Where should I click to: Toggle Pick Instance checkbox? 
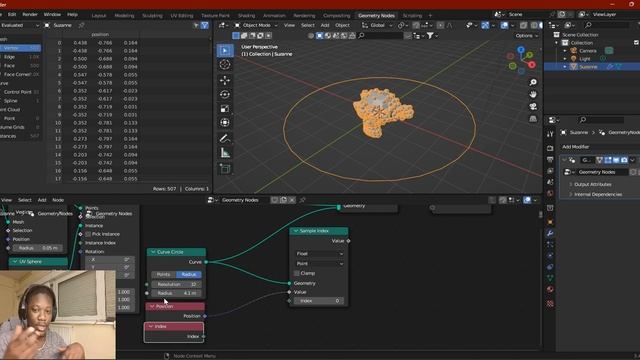pyautogui.click(x=88, y=234)
